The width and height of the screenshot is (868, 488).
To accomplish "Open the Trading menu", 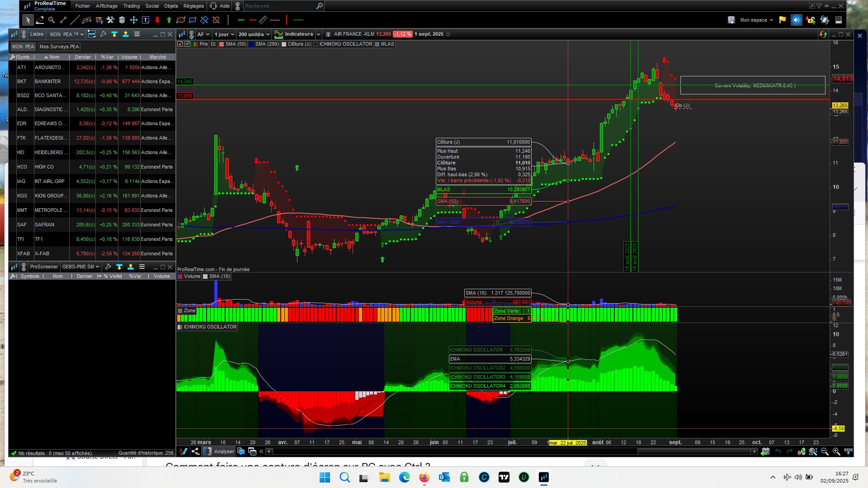I will [x=131, y=6].
